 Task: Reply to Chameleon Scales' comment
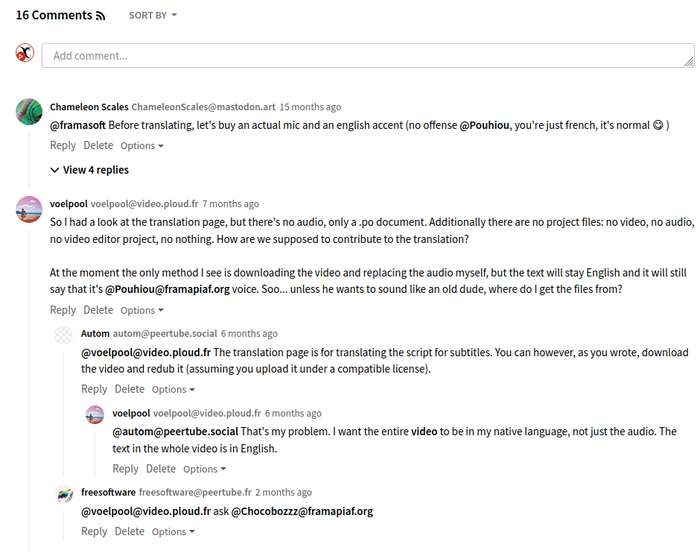tap(62, 145)
